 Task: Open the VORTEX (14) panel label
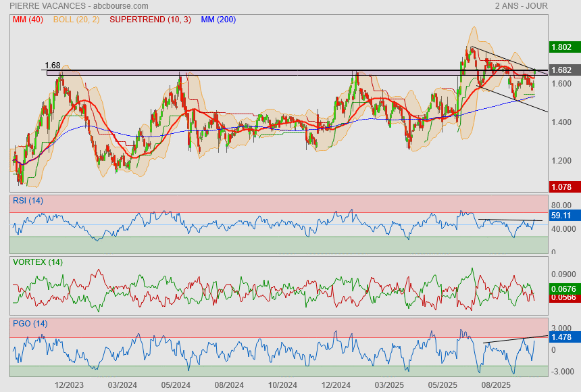coord(37,262)
